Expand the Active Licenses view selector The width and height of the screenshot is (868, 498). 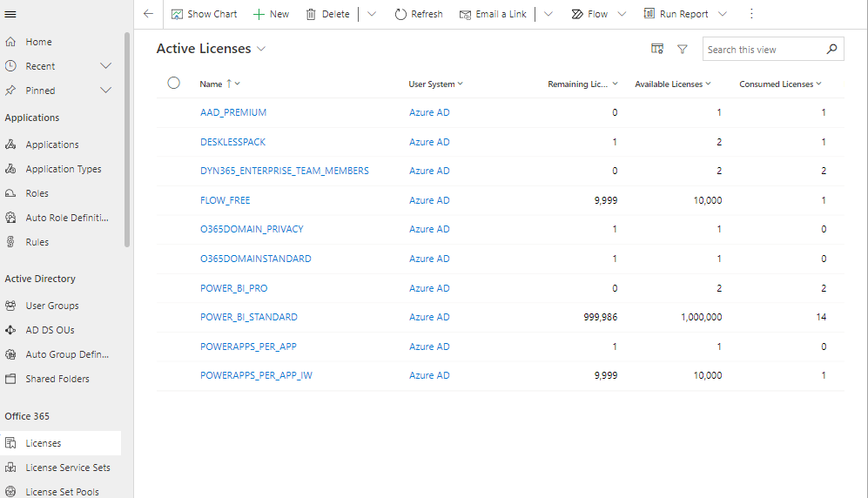(261, 50)
